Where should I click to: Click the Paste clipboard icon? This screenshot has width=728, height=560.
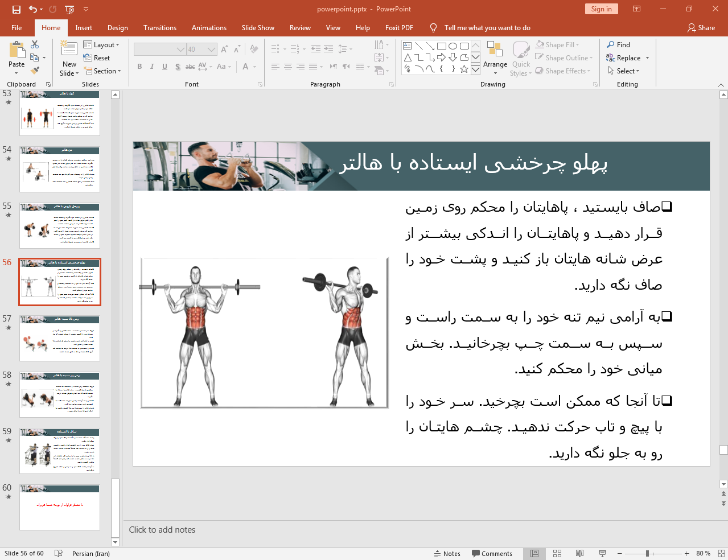(x=17, y=51)
